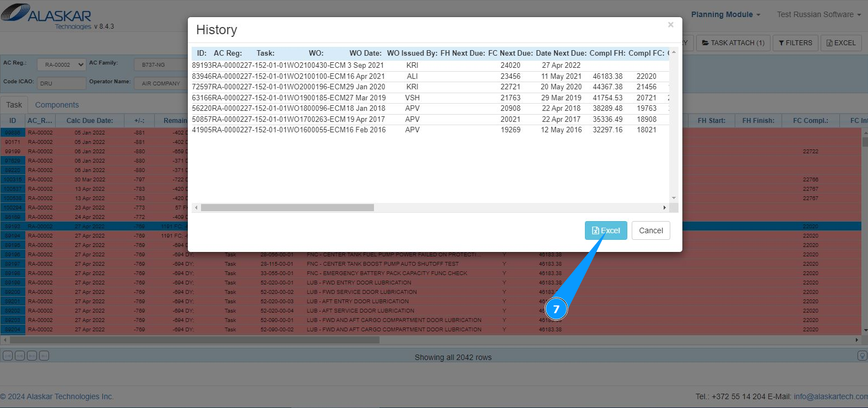Select History row with ID 83946

click(430, 76)
